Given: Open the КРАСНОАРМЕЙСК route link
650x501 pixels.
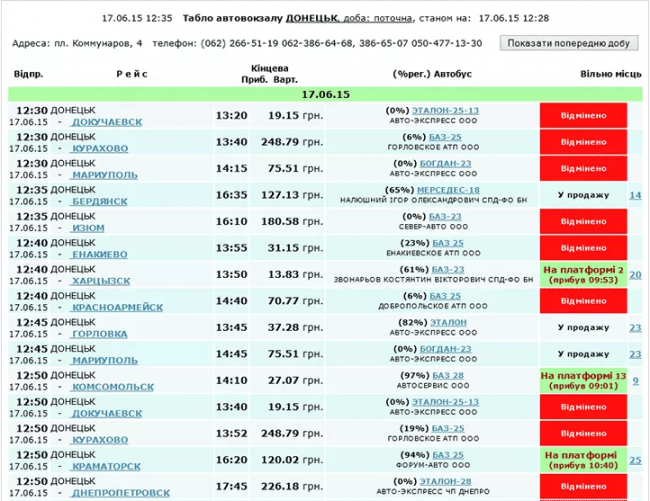Looking at the screenshot, I should click(x=117, y=308).
